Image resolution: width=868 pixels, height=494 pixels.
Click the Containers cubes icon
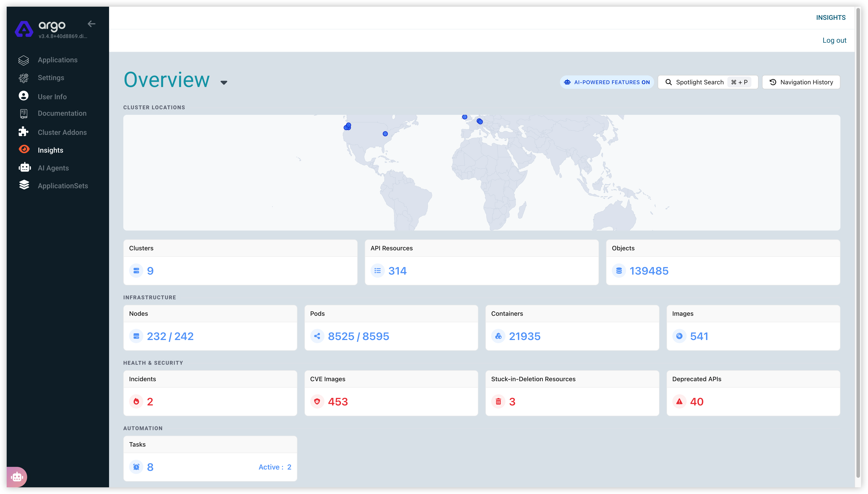point(498,336)
